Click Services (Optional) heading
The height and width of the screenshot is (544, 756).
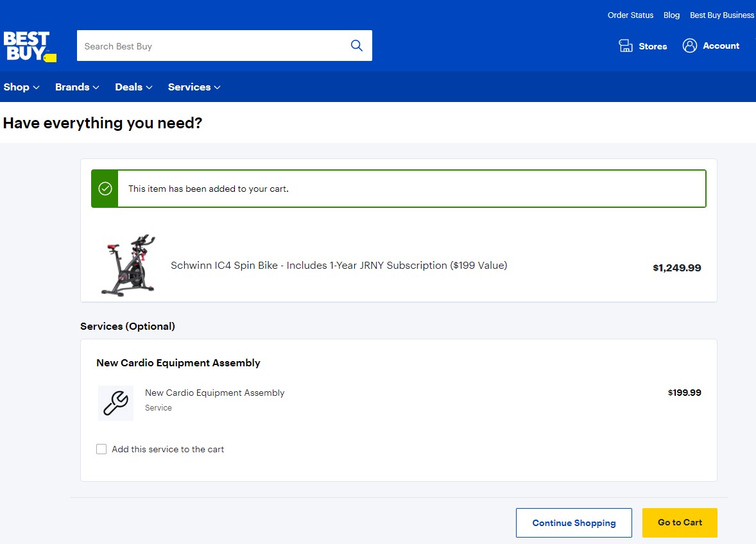tap(127, 326)
